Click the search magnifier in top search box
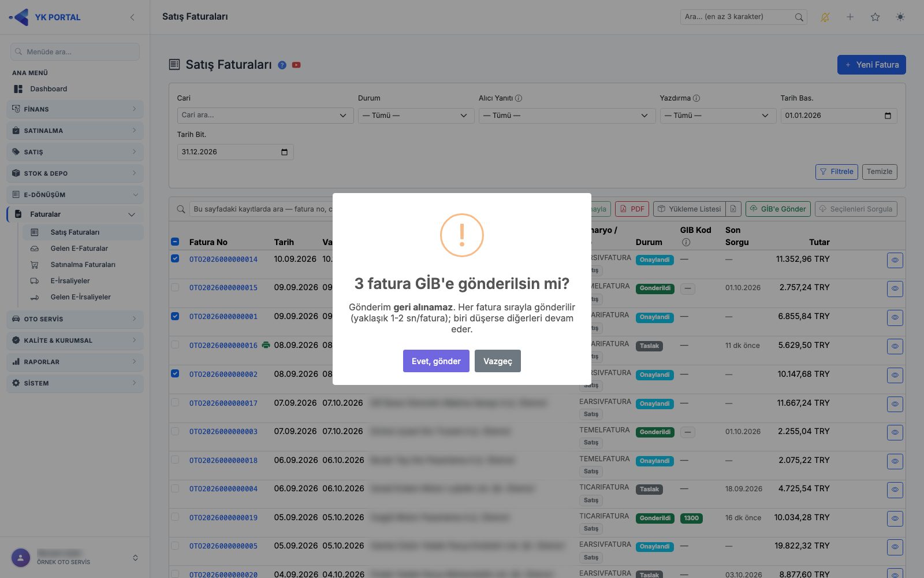The image size is (924, 578). click(799, 17)
